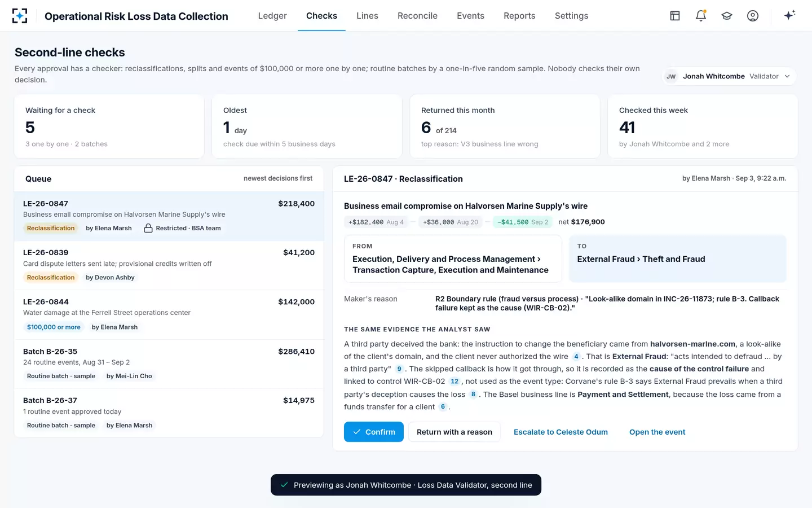Click the +$182,400 Aug 4 amount chip
This screenshot has height=508, width=812.
point(376,222)
